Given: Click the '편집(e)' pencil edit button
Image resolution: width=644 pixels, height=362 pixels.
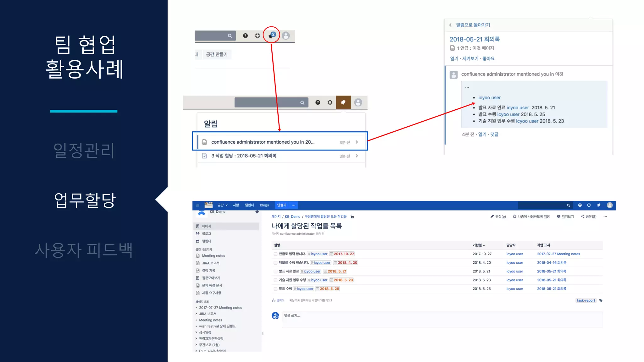Looking at the screenshot, I should [498, 217].
